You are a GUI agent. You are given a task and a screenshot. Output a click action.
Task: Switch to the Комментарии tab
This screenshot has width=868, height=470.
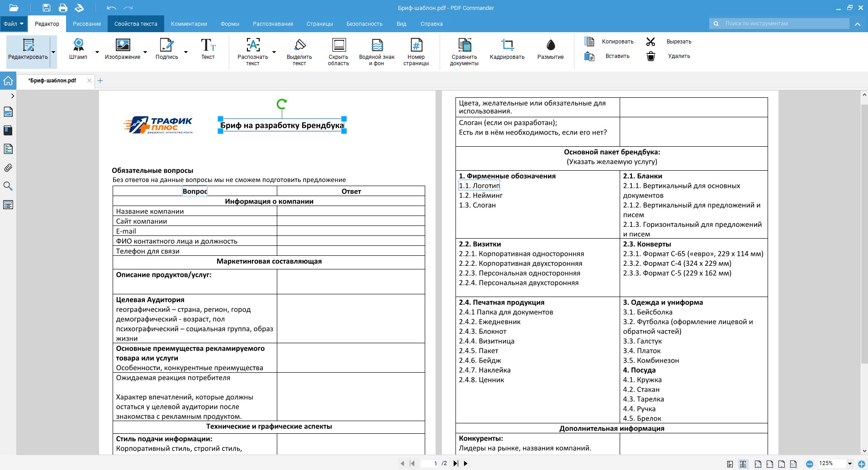point(189,24)
